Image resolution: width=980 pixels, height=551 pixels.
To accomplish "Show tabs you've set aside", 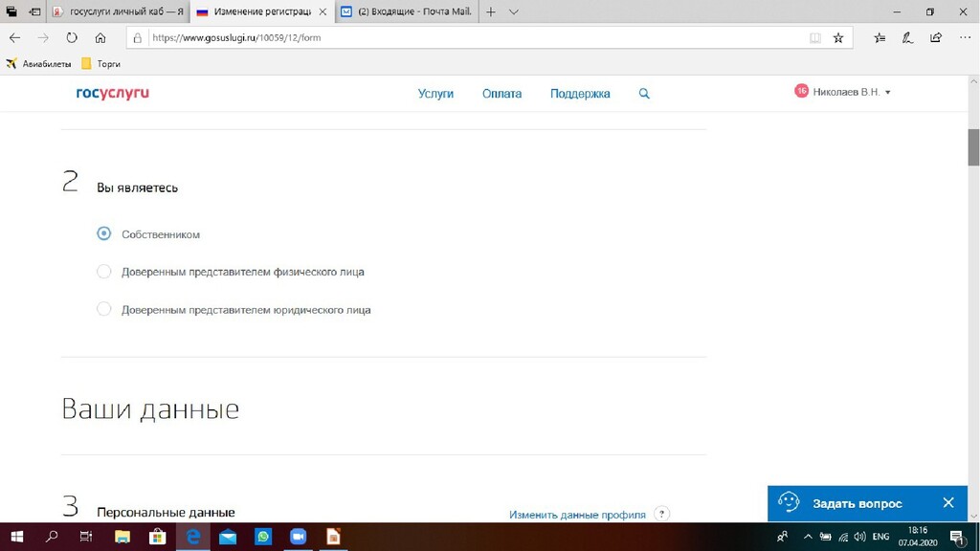I will [x=11, y=11].
